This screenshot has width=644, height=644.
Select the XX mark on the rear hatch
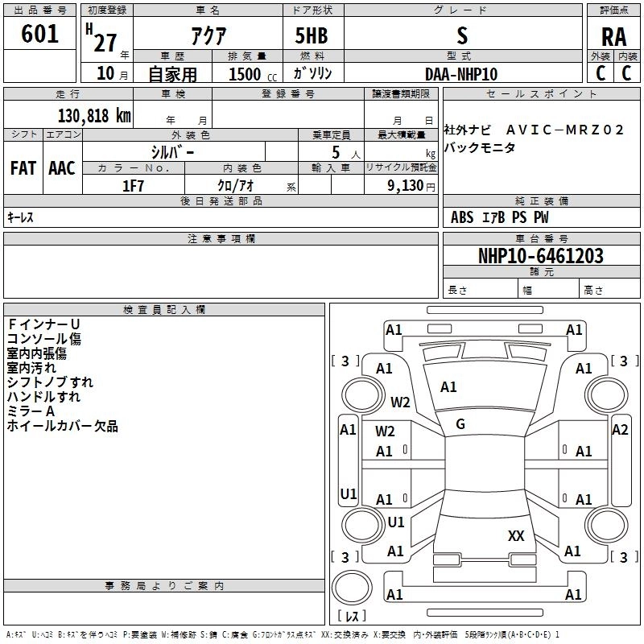[x=516, y=536]
